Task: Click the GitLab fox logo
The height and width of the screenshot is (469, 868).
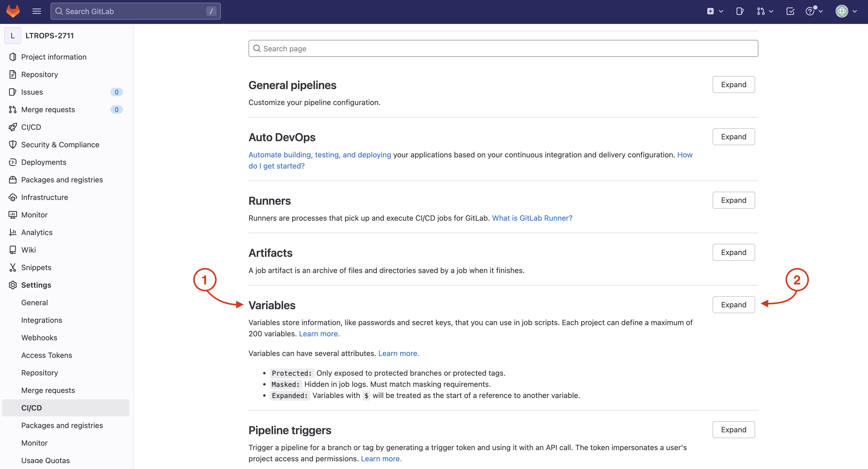Action: point(13,11)
